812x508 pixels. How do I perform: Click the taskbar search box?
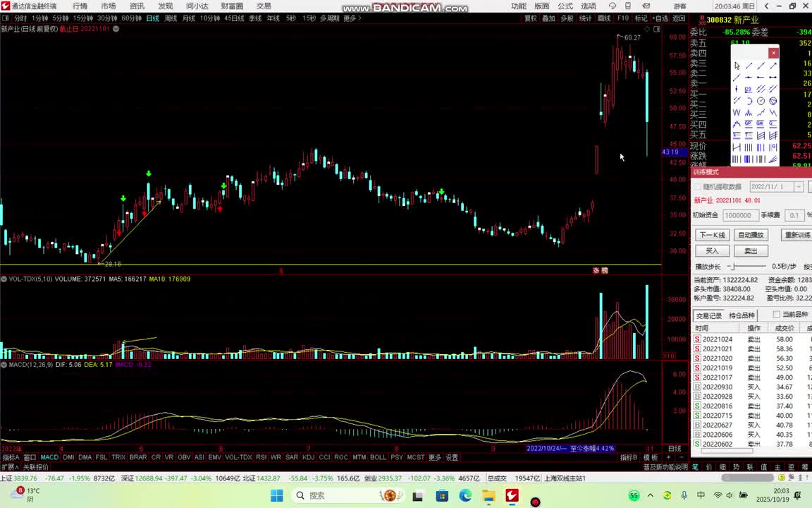(x=348, y=495)
